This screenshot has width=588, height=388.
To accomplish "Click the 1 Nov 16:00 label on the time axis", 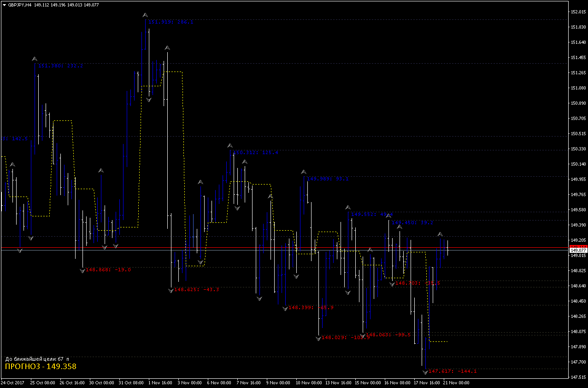I will click(160, 383).
